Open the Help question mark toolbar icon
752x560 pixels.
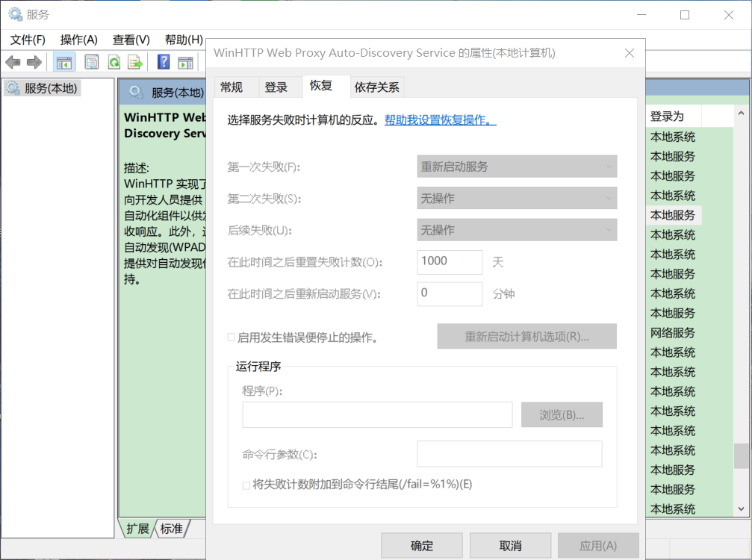(164, 62)
